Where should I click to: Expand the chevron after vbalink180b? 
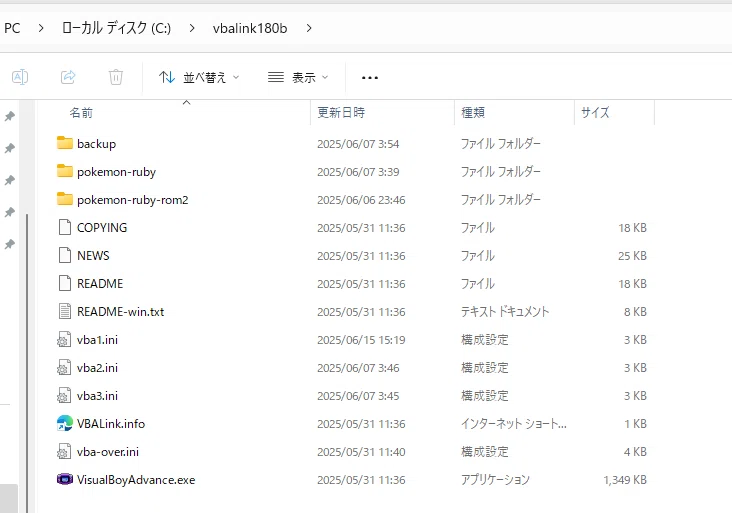click(309, 28)
